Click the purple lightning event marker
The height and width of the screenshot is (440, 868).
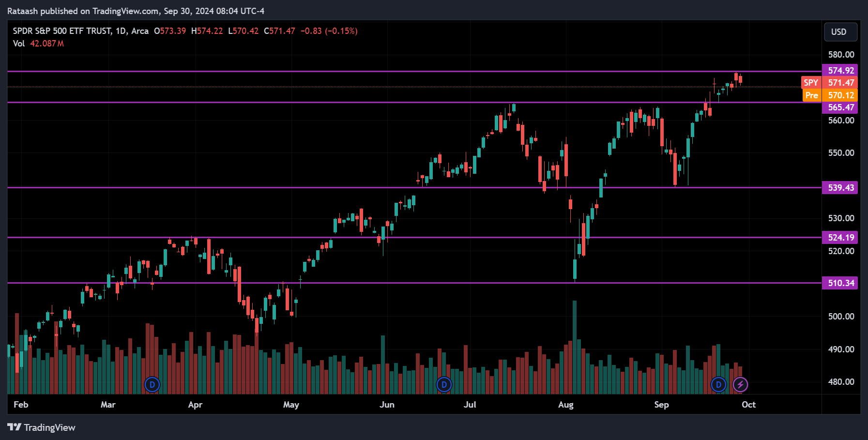point(740,385)
